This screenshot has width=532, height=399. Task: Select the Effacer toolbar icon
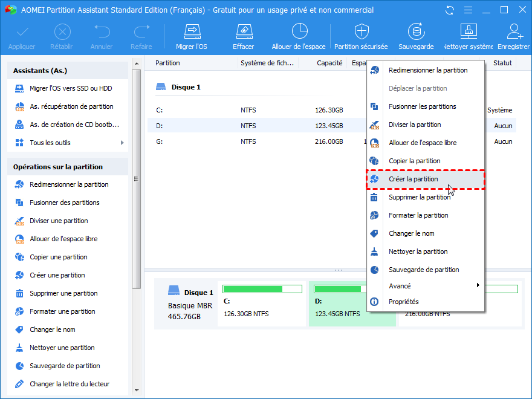(243, 32)
